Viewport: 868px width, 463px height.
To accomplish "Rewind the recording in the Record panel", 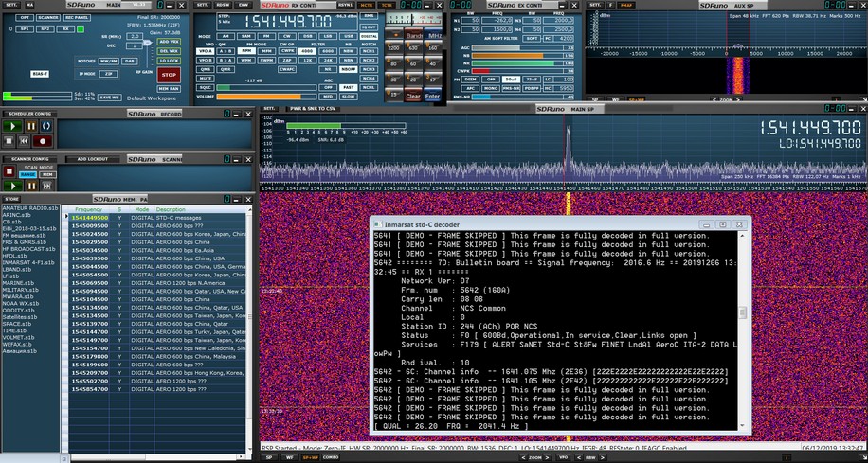I will tap(24, 141).
